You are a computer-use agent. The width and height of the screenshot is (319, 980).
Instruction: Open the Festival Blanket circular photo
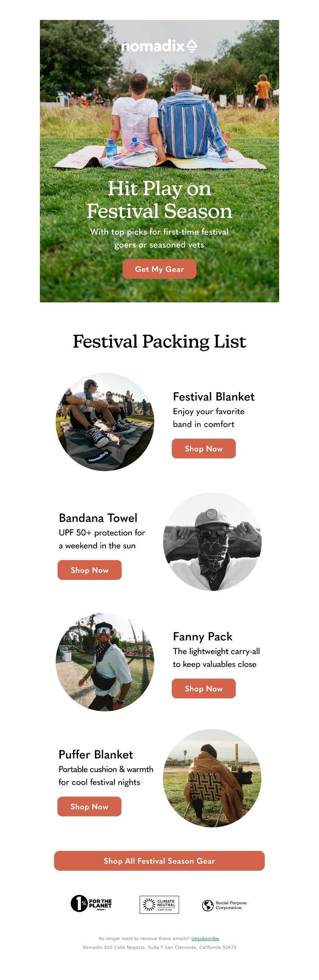click(105, 422)
